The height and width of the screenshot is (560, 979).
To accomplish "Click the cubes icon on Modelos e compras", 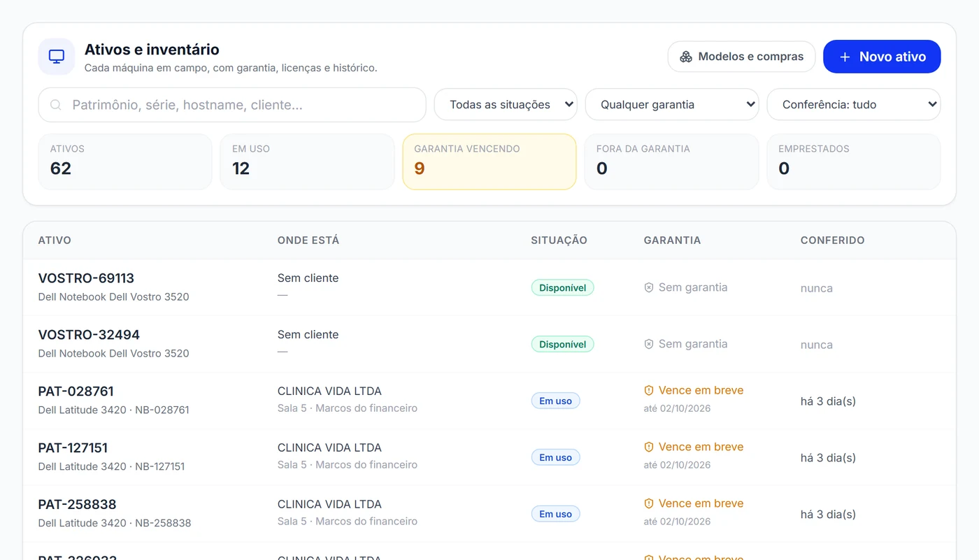I will click(686, 57).
